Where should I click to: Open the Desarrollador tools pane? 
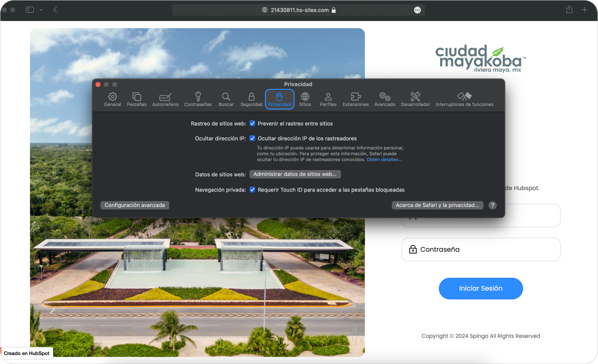pos(415,99)
